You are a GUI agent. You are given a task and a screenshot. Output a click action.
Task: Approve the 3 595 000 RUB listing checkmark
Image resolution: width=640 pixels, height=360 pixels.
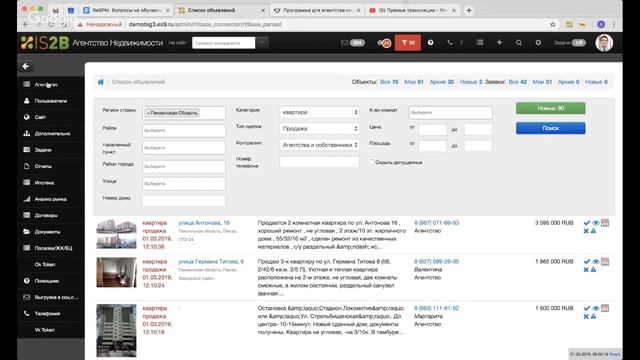[587, 223]
